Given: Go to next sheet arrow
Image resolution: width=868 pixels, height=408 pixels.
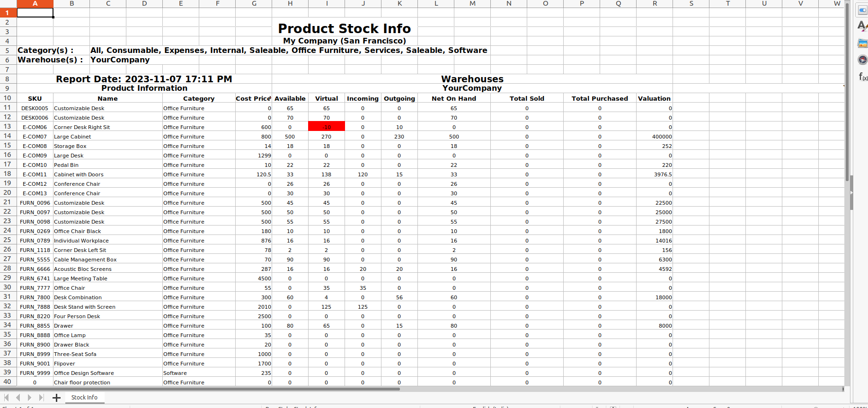Looking at the screenshot, I should coord(29,398).
